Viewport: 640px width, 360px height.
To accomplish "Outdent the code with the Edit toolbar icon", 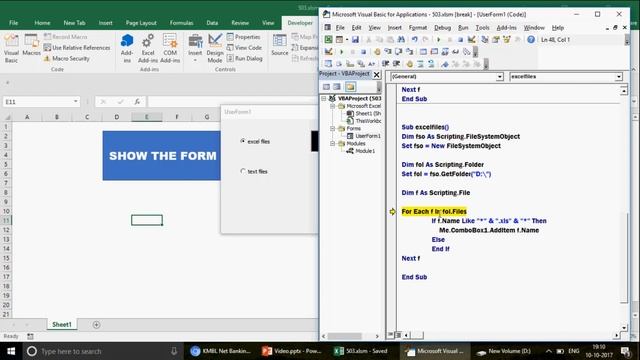I will tap(396, 64).
